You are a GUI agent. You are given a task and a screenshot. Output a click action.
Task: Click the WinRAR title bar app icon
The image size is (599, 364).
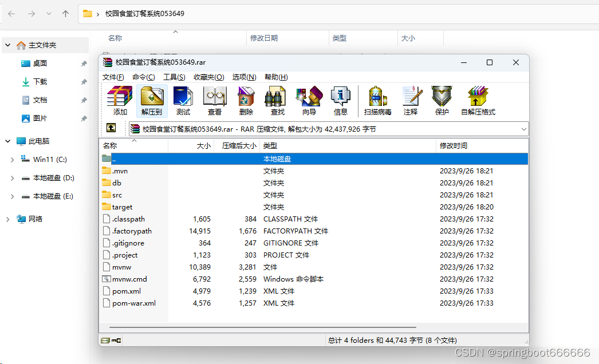coord(108,62)
